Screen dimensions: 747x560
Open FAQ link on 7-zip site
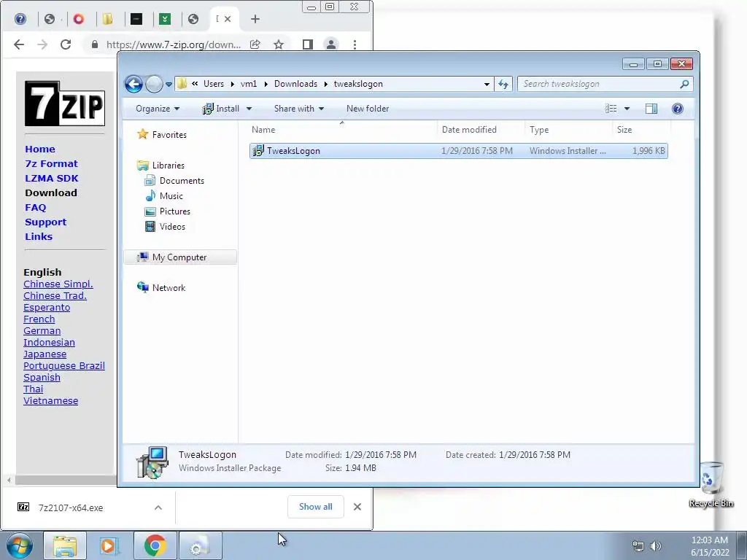click(35, 208)
